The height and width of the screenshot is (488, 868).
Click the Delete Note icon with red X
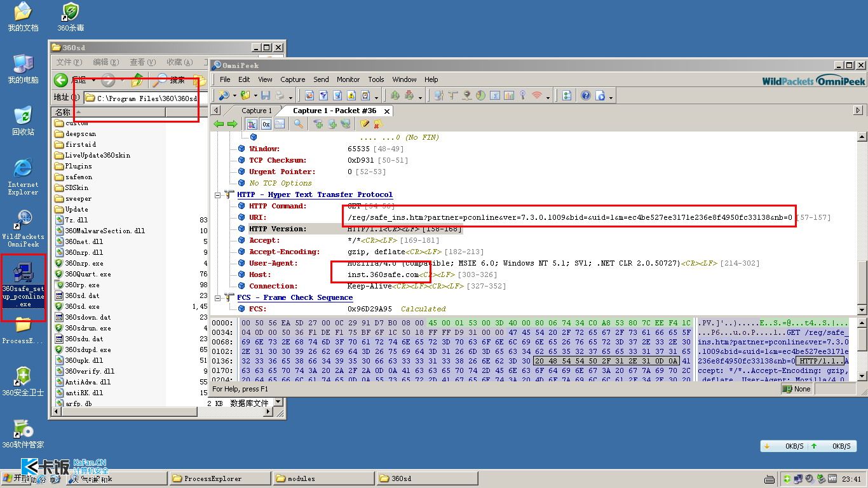pos(378,124)
